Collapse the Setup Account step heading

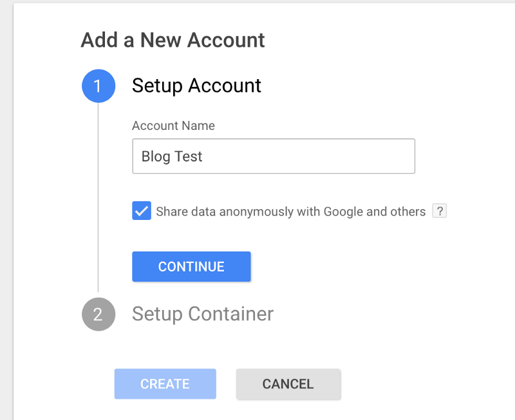[x=196, y=86]
